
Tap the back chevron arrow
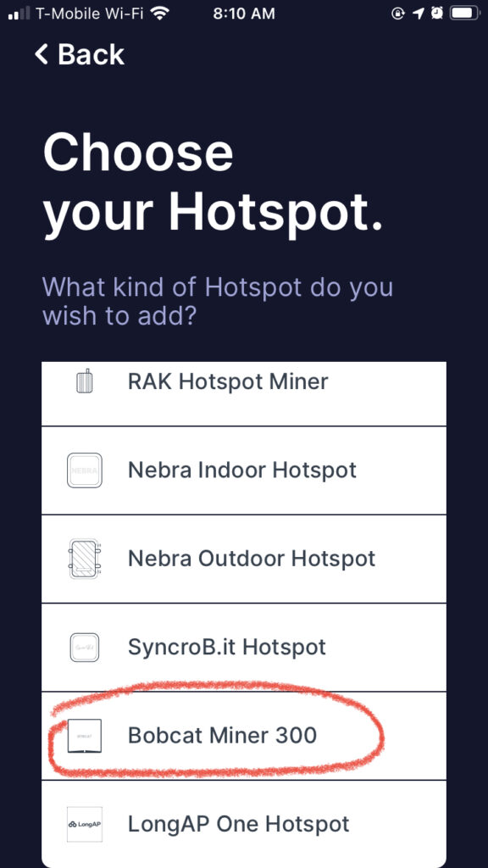(42, 54)
